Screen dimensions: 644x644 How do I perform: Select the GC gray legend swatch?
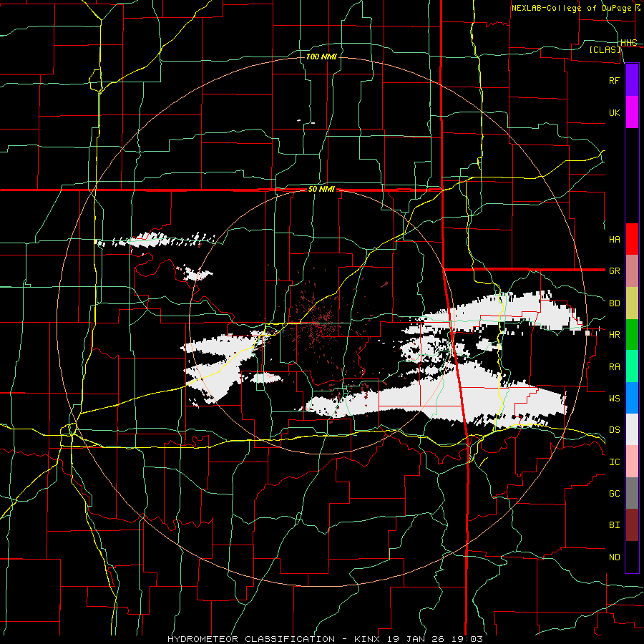pyautogui.click(x=632, y=493)
